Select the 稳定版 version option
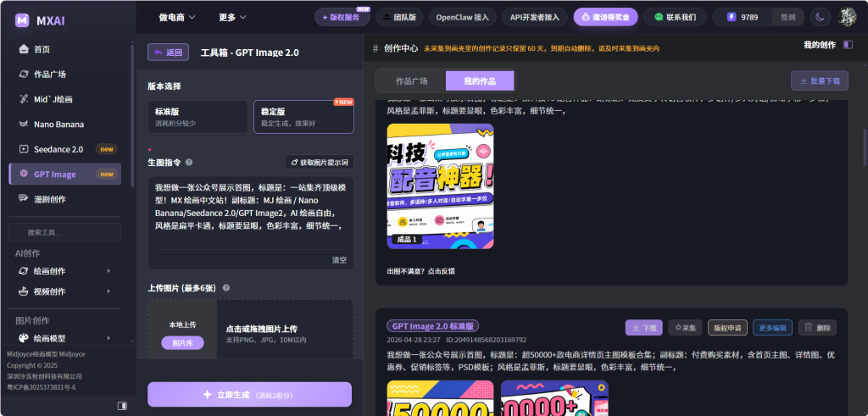 click(x=303, y=117)
